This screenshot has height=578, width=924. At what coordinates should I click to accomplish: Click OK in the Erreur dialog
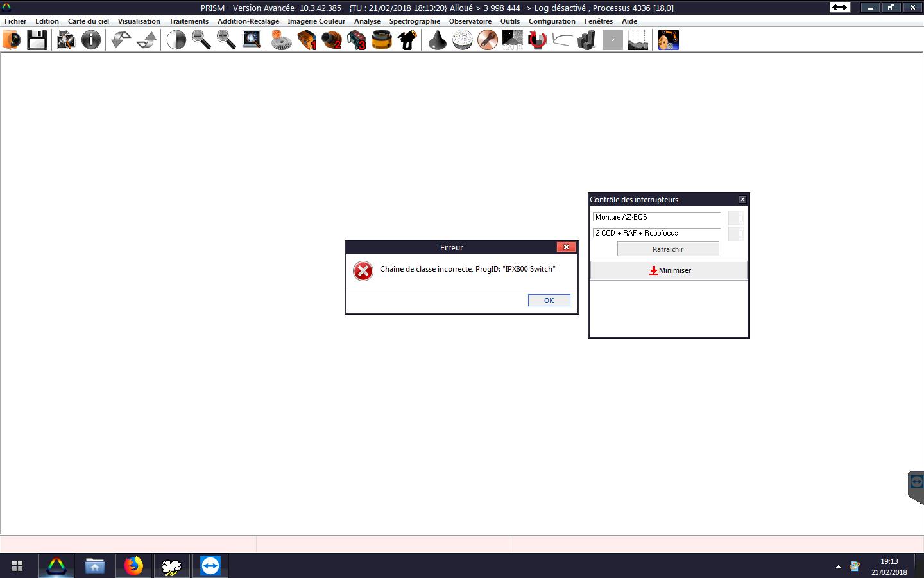coord(549,301)
